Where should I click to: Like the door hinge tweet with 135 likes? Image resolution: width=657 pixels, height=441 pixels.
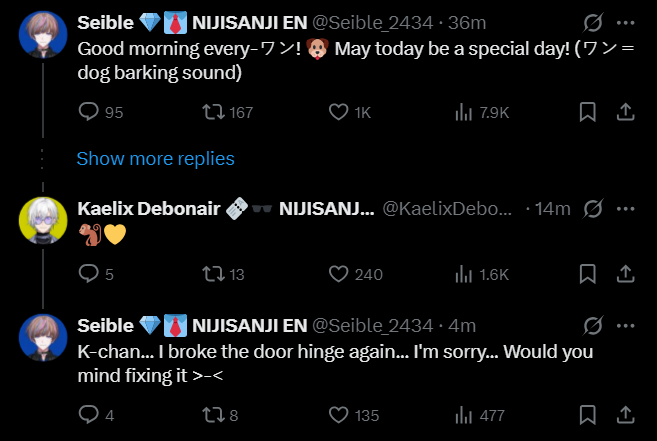(x=339, y=415)
